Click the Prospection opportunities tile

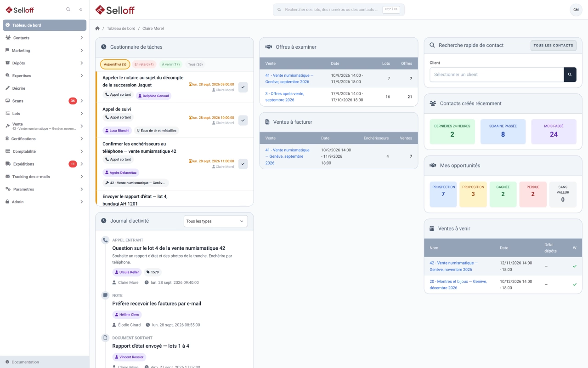[443, 194]
